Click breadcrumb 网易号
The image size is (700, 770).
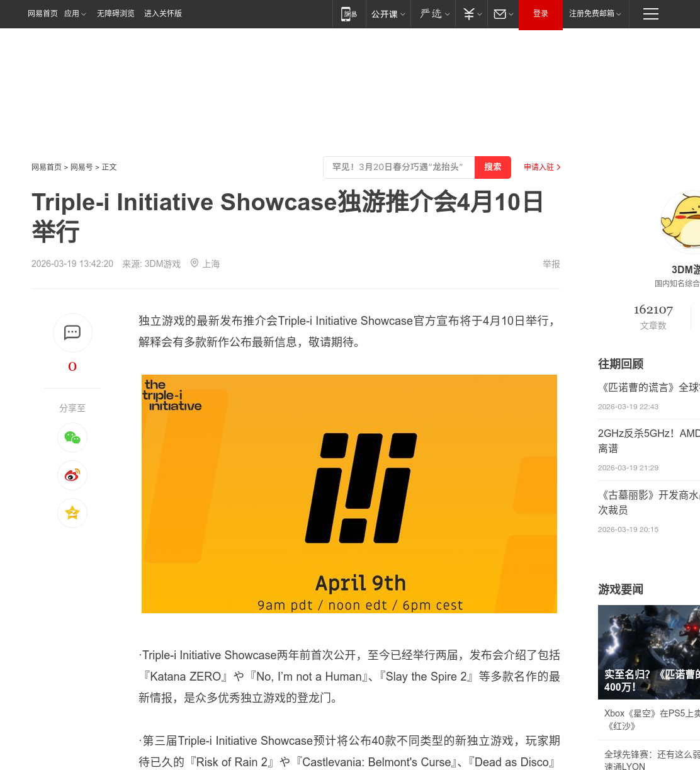tap(82, 167)
